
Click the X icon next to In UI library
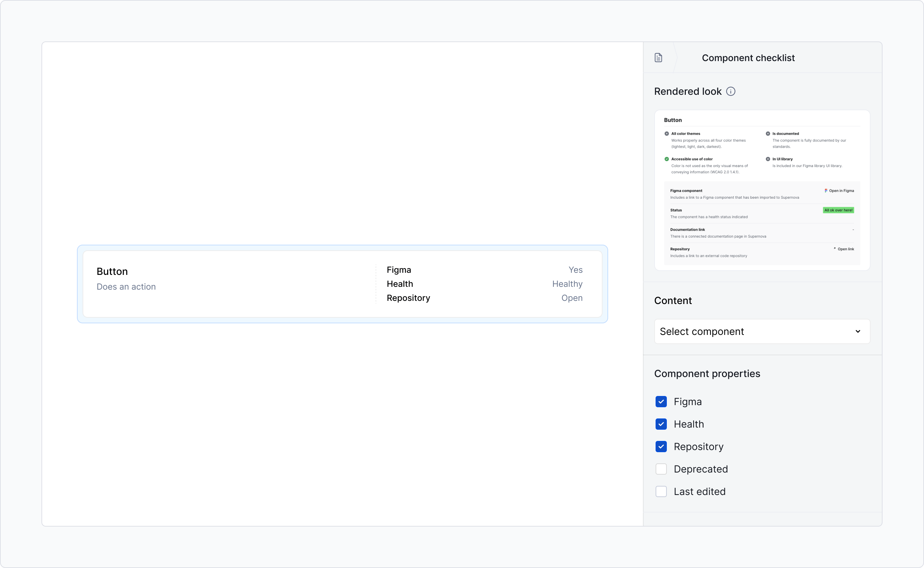click(768, 159)
